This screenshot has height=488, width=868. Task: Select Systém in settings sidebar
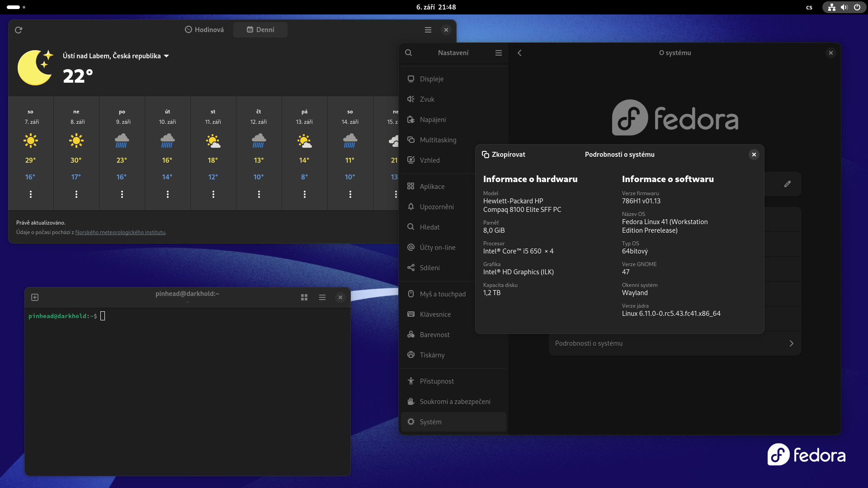point(453,422)
